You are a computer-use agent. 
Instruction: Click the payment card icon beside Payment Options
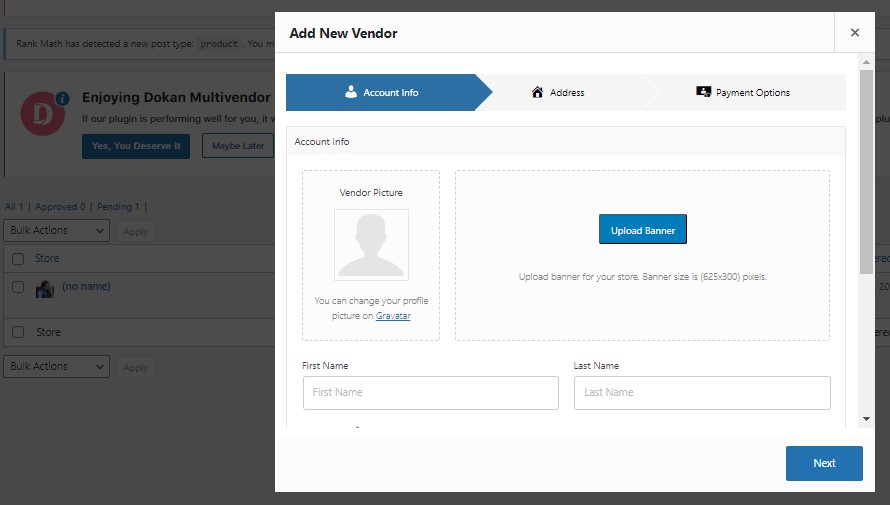703,92
